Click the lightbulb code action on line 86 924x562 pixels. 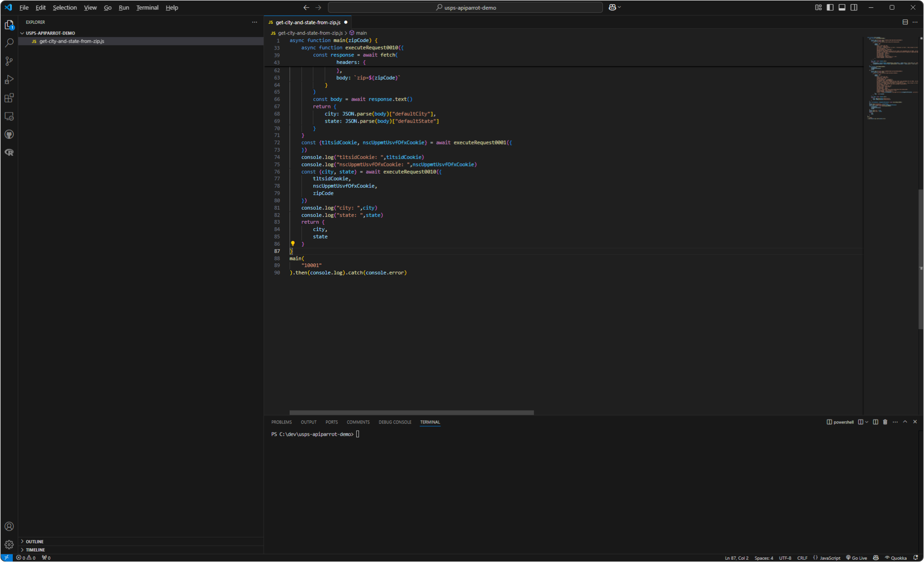(x=293, y=244)
